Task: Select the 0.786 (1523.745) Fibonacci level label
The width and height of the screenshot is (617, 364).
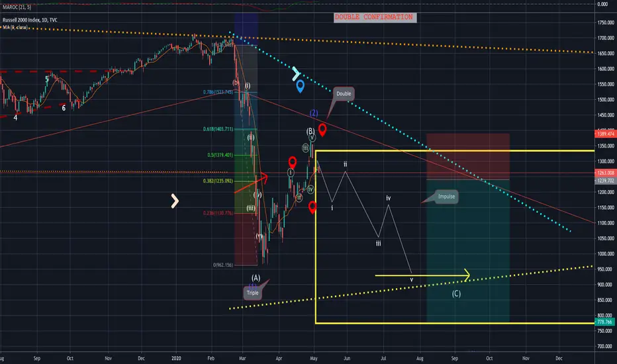Action: pyautogui.click(x=218, y=92)
